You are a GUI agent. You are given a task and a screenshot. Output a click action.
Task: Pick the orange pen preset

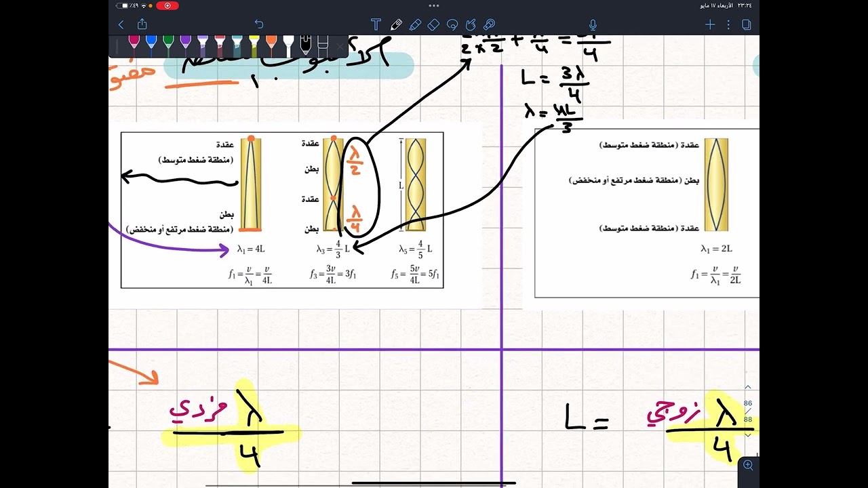click(x=271, y=45)
